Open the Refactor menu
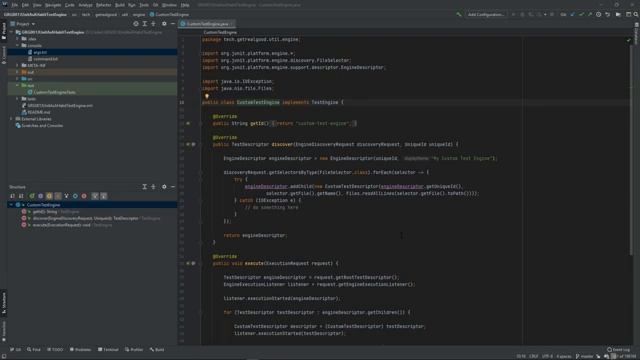Viewport: 640px width, 360px height. pos(103,5)
